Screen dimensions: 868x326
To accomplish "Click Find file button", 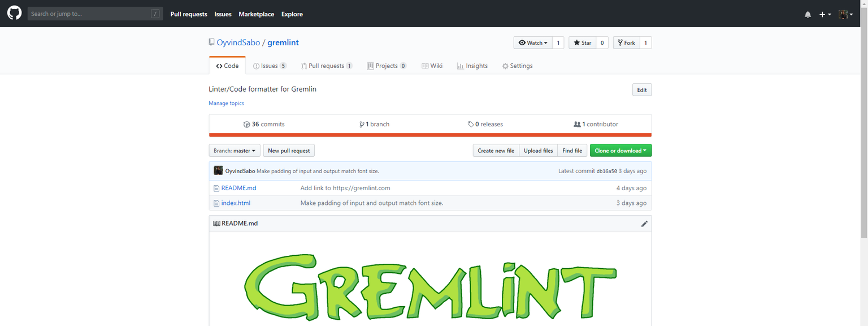I will point(572,151).
